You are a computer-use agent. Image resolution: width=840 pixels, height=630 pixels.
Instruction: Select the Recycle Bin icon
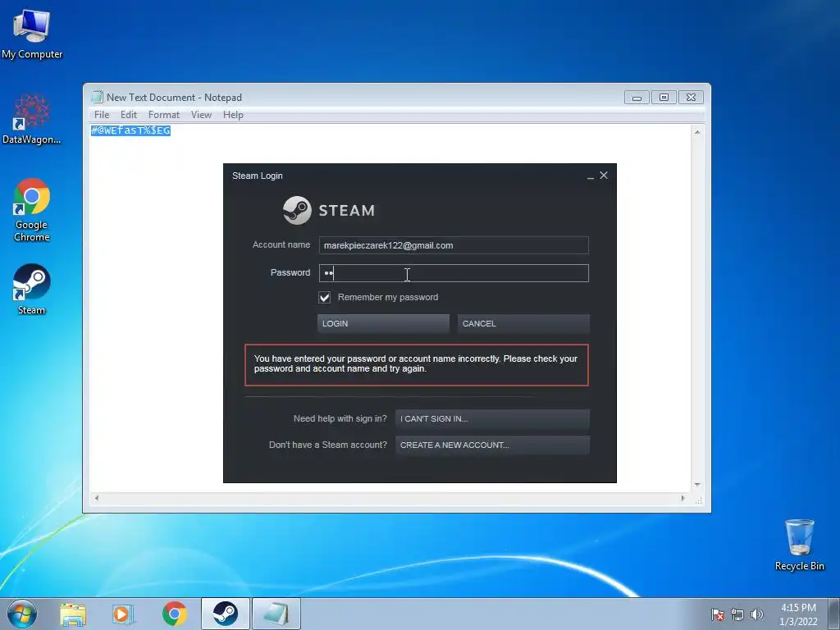[x=799, y=545]
